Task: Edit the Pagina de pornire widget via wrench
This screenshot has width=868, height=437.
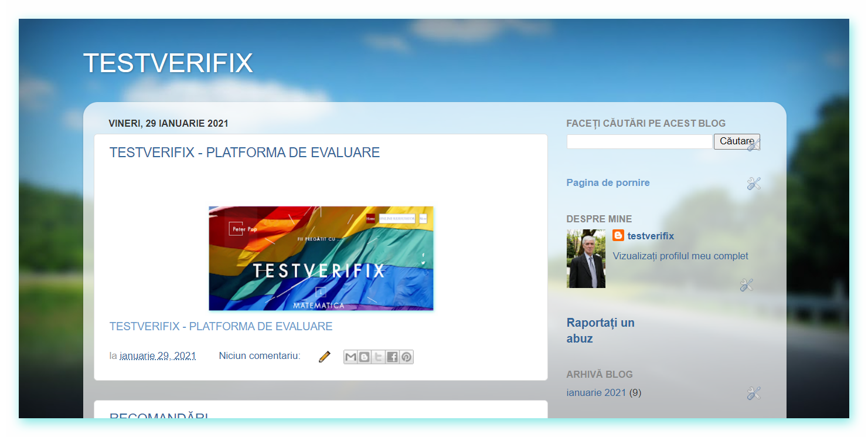Action: pyautogui.click(x=754, y=184)
